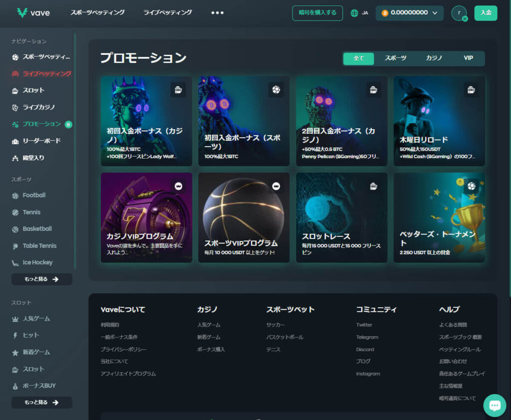Click the Vave logo
The image size is (511, 420).
(x=33, y=12)
